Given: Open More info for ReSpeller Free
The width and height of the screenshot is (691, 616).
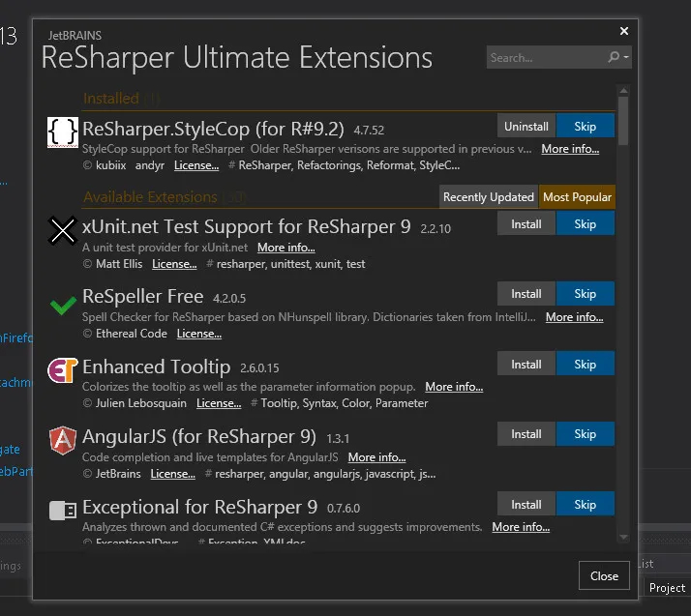Looking at the screenshot, I should 574,317.
